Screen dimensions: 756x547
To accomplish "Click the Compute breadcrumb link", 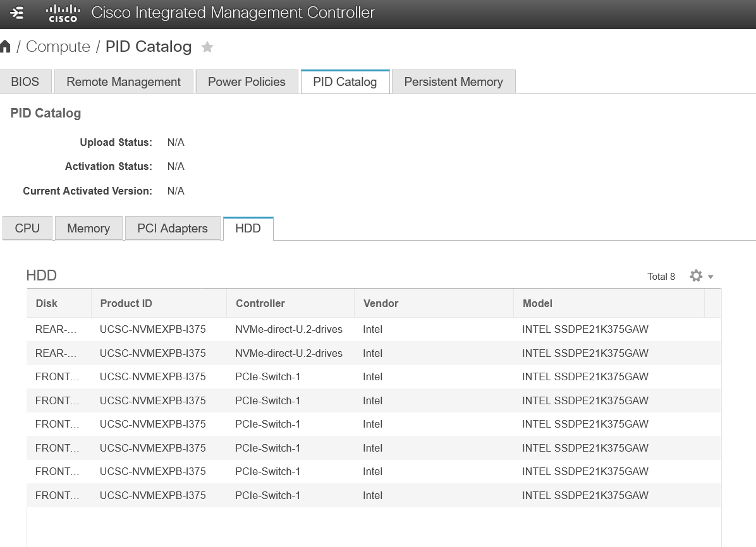I will coord(58,47).
